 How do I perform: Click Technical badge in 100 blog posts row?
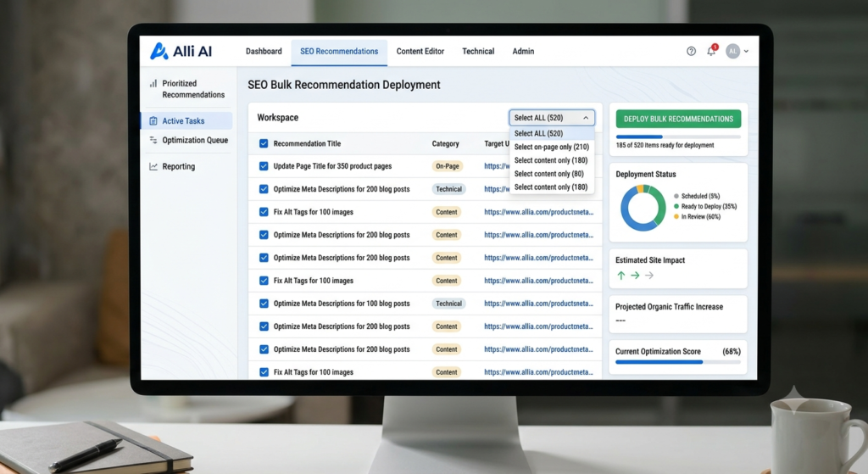[449, 304]
